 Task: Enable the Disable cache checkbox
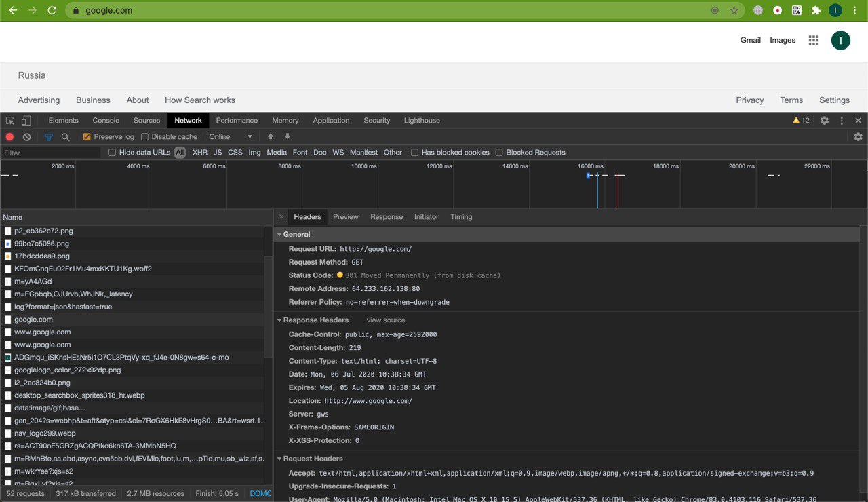coord(144,137)
